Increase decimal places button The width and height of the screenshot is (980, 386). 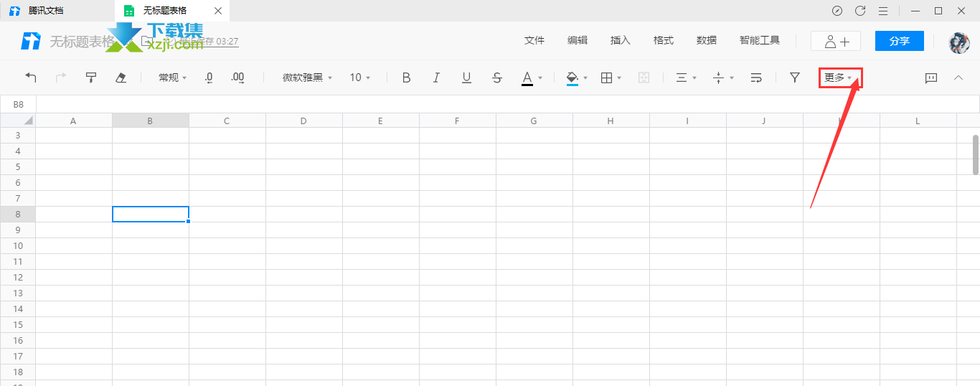(238, 77)
